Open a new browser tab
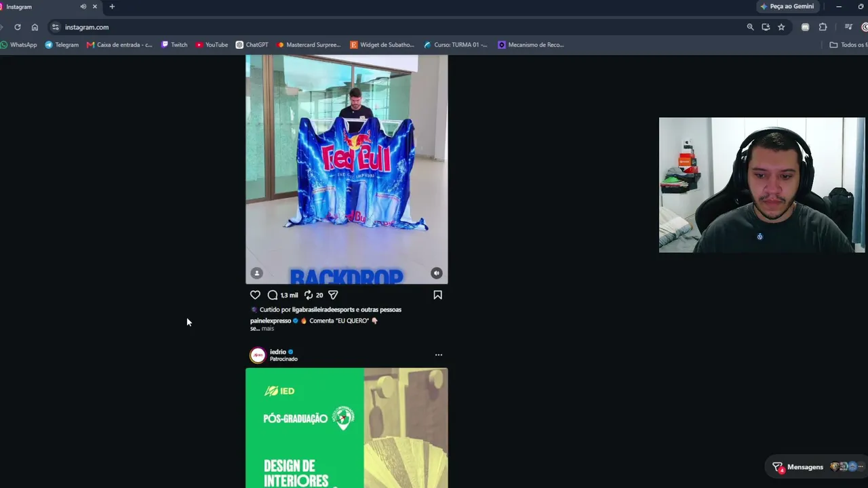Image resolution: width=868 pixels, height=488 pixels. point(112,7)
